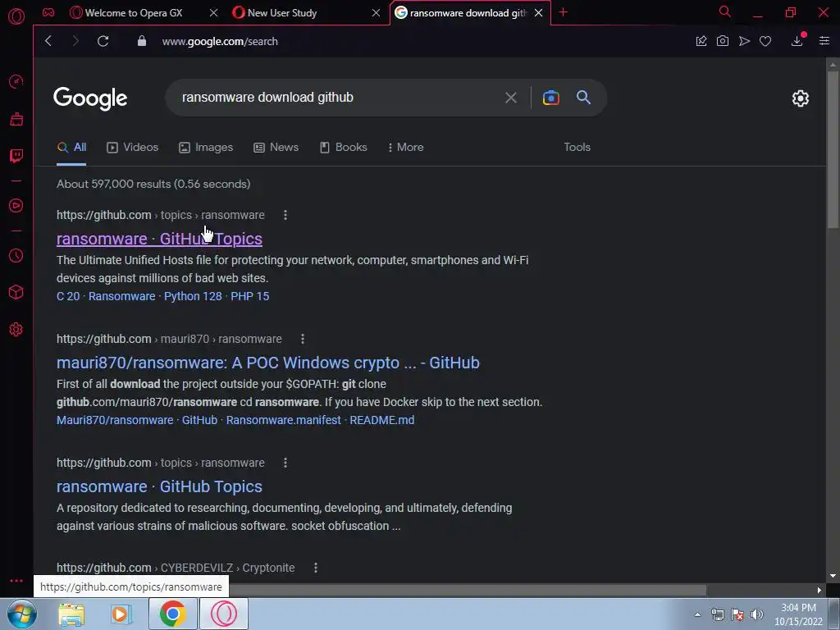Open the Opera menu logo
The height and width of the screenshot is (630, 840).
16,16
